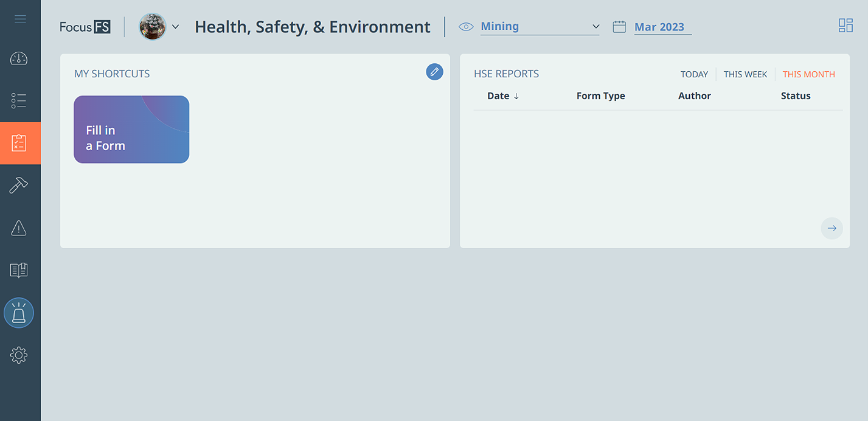Select the THIS MONTH filter
The height and width of the screenshot is (421, 868).
(x=808, y=74)
